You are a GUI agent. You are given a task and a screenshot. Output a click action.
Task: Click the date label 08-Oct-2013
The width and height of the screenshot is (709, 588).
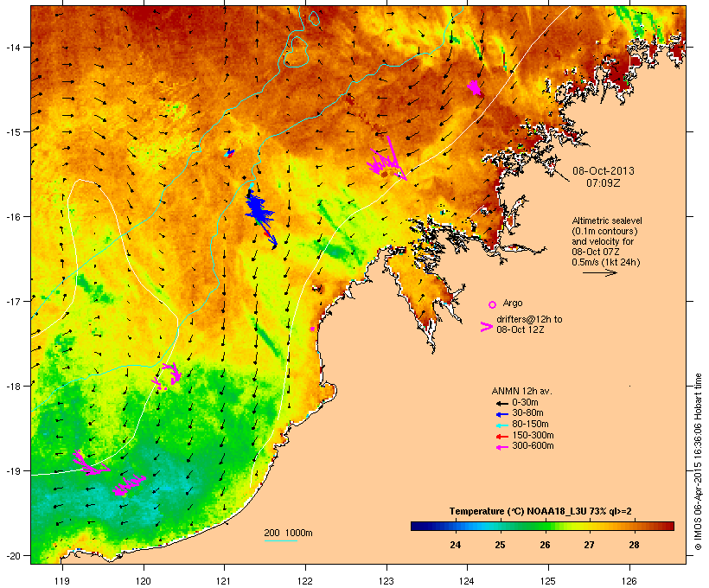(x=604, y=171)
